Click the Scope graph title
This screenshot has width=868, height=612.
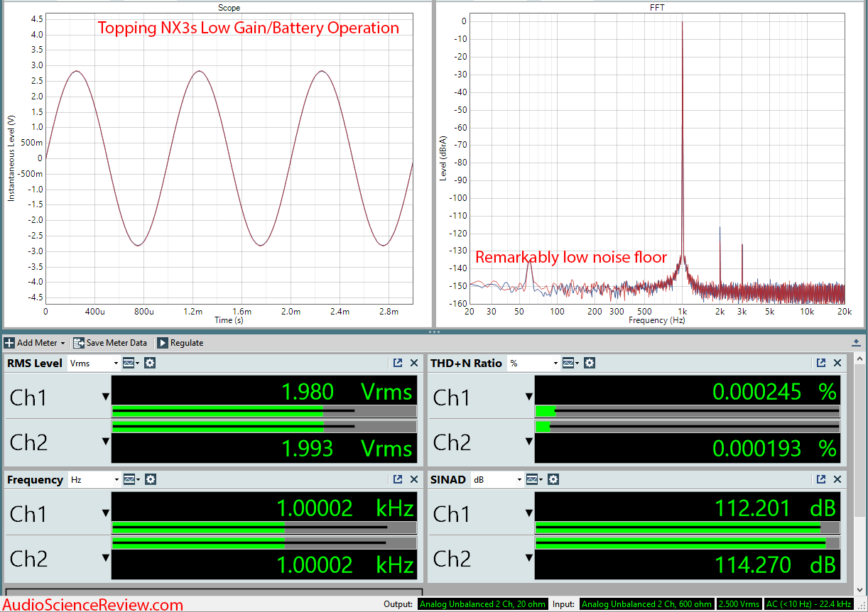click(229, 8)
